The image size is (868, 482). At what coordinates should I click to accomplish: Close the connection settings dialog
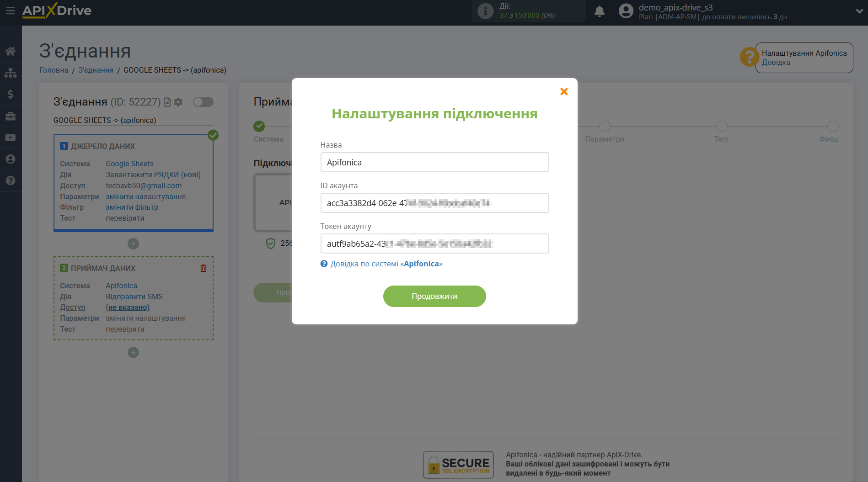[x=564, y=92]
